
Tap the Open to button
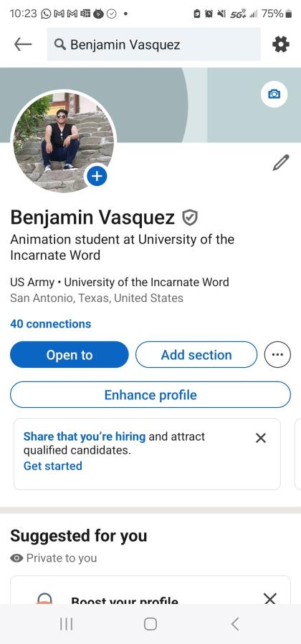point(70,354)
